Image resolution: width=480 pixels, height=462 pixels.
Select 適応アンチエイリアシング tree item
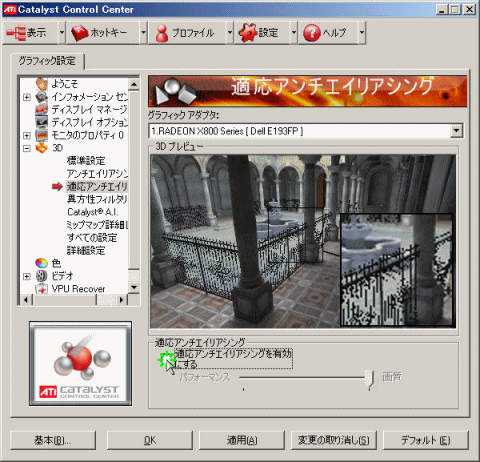pyautogui.click(x=97, y=186)
